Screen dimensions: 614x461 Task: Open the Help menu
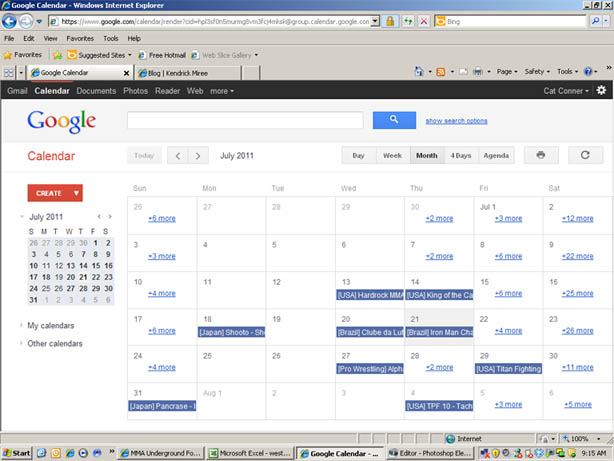tap(134, 38)
